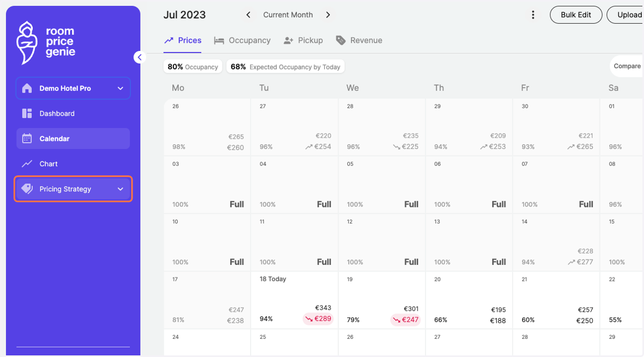This screenshot has height=357, width=644.
Task: Click the Dashboard grid icon
Action: click(27, 114)
